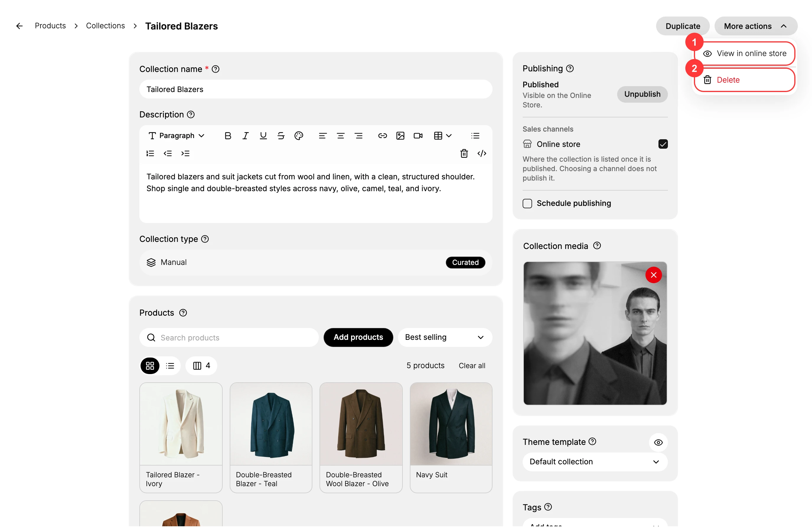
Task: Click the back arrow icon
Action: coord(19,26)
